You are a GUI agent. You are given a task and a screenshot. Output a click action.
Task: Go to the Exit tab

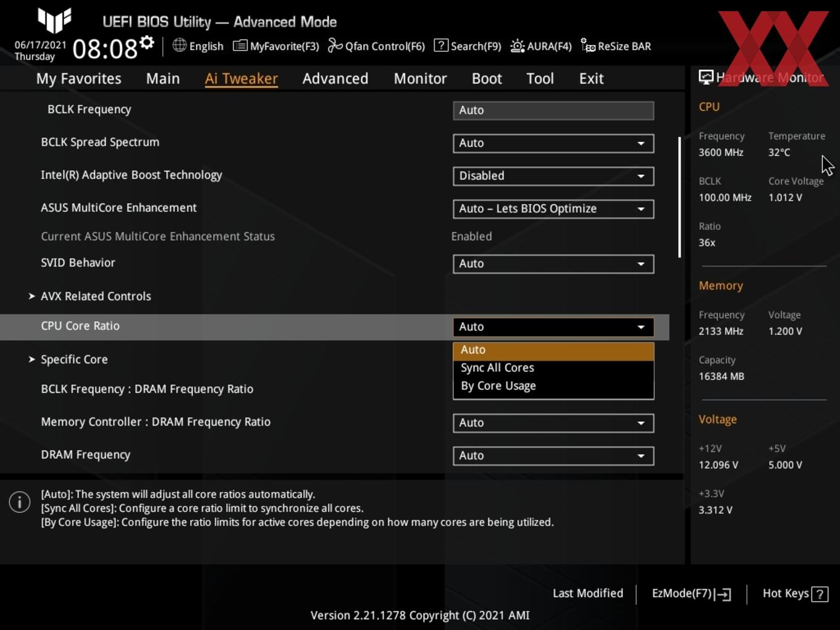coord(591,78)
